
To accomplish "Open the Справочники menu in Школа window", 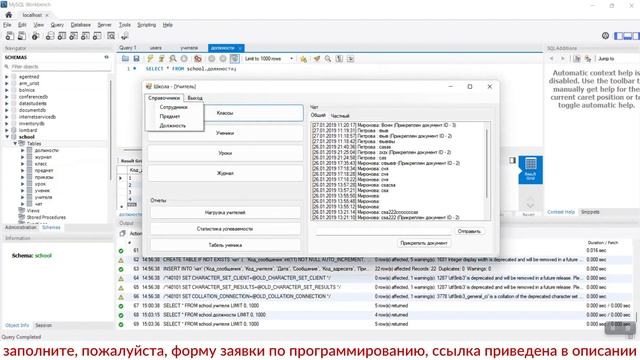I will (164, 98).
